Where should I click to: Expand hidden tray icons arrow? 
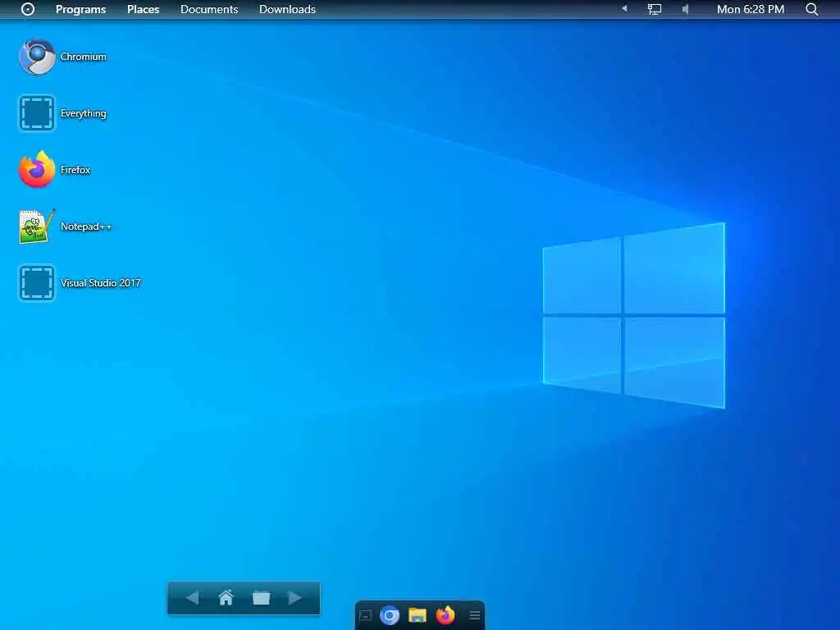click(624, 8)
